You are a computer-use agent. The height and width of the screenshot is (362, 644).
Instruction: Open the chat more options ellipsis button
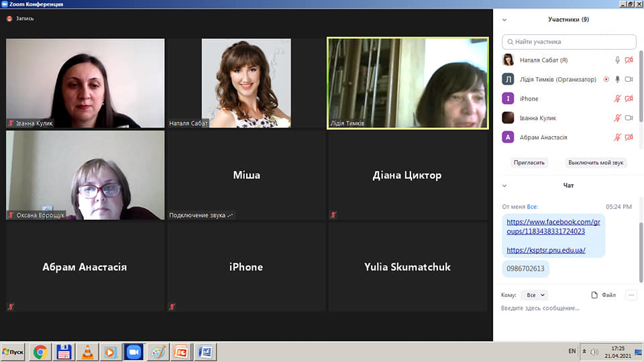631,295
